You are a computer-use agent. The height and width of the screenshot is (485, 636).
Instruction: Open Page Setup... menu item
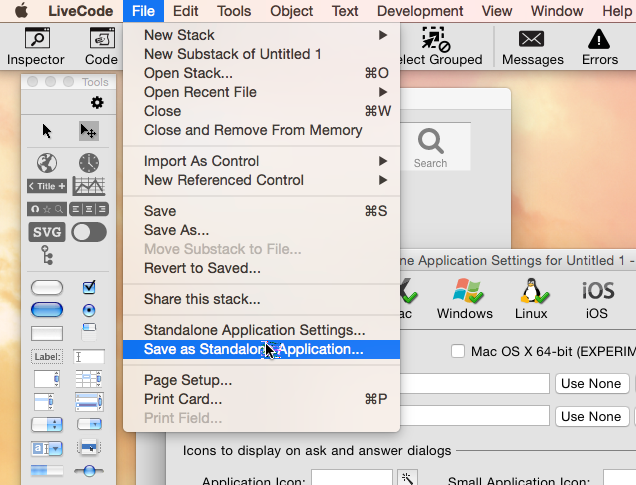pos(262,380)
